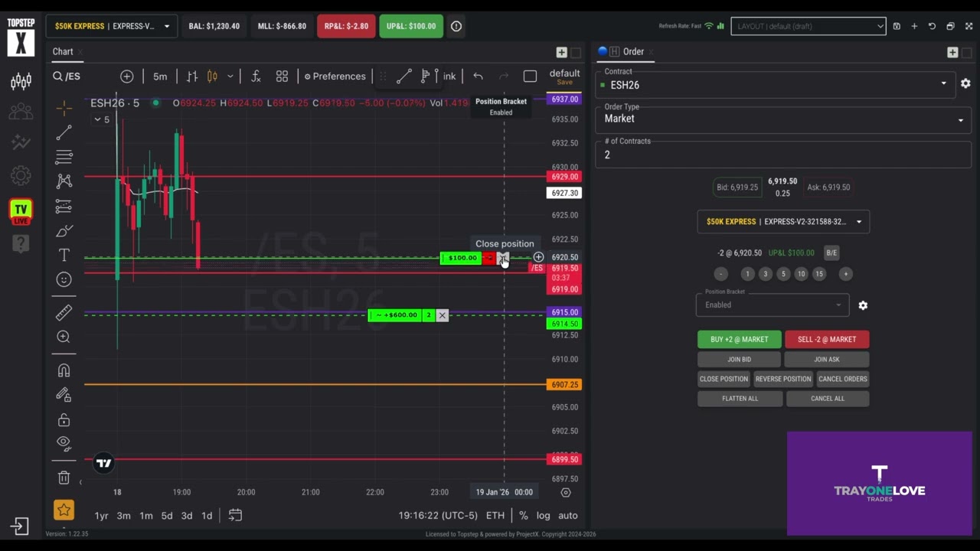
Task: Open the trading charts icon in left sidebar
Action: [x=21, y=82]
